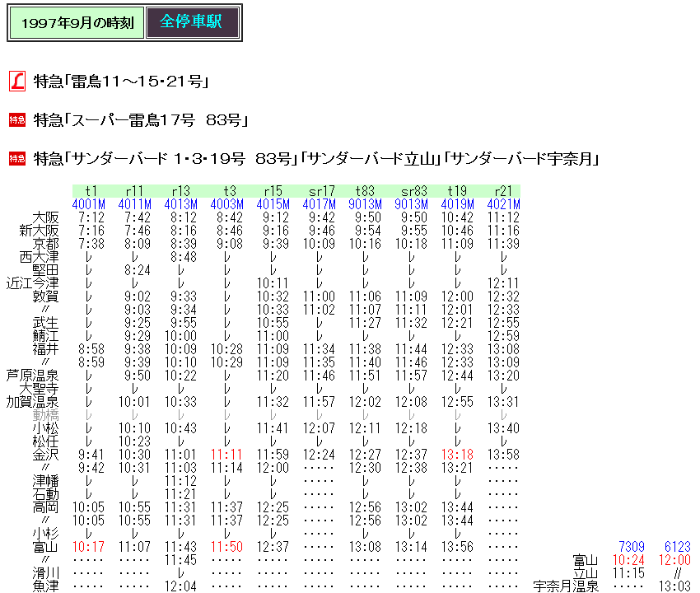
Task: Click the 高岡 station row label
Action: click(45, 507)
